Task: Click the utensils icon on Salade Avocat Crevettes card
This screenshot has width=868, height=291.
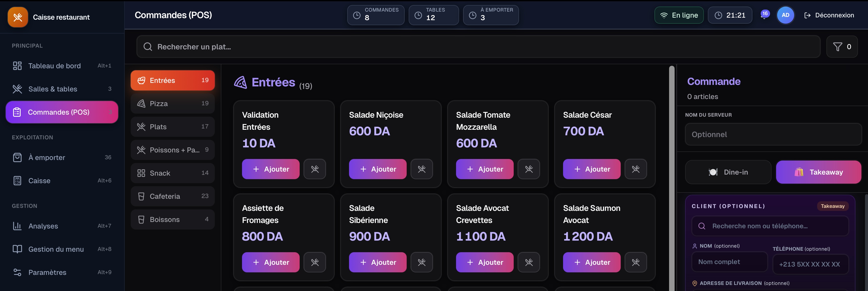Action: point(529,262)
